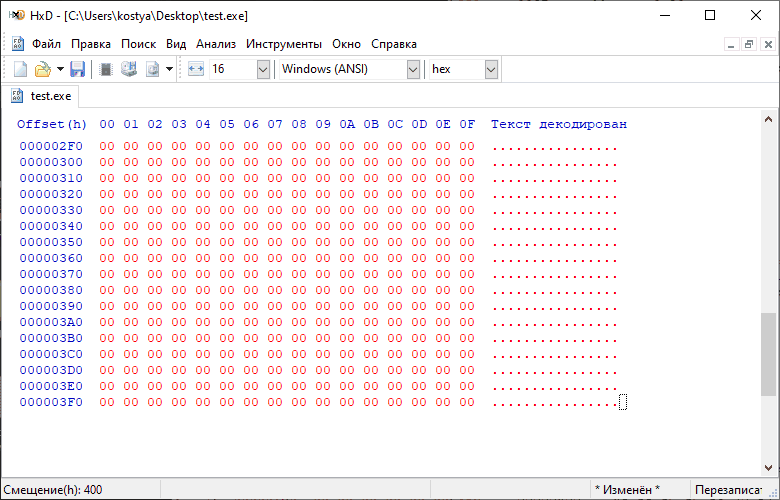
Task: Click the offset row 000003F0
Action: tap(51, 402)
